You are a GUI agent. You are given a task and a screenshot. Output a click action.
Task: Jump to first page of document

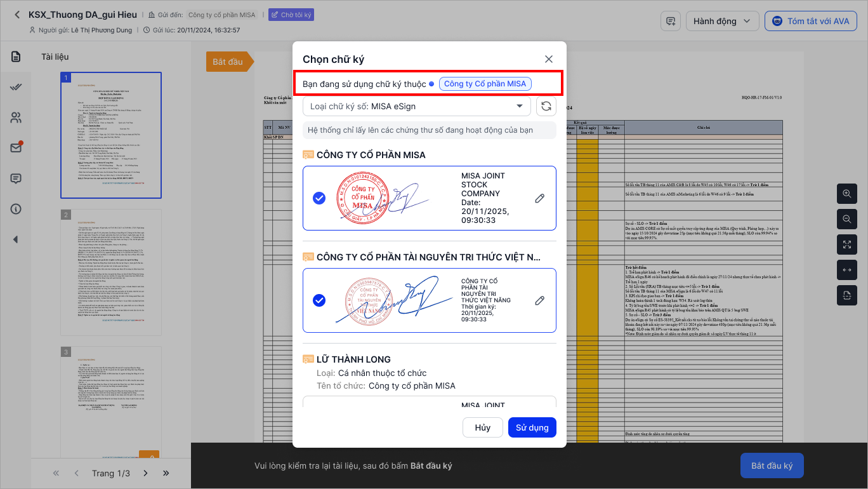56,473
